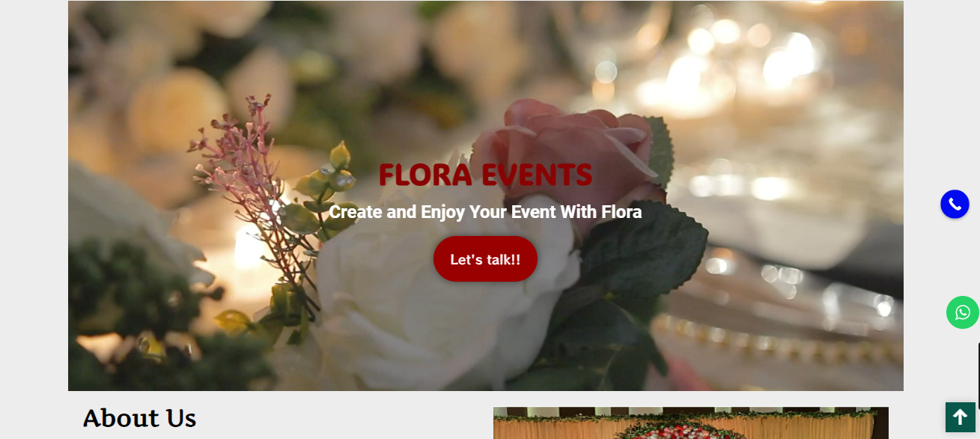Tap the blue phone call icon
Image resolution: width=980 pixels, height=439 pixels.
pos(955,204)
